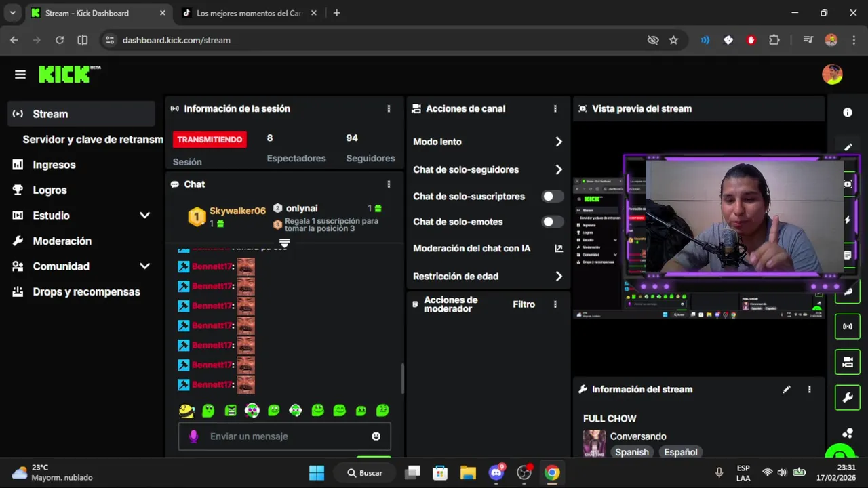Open the profile avatar in Kick header
The height and width of the screenshot is (488, 868).
click(x=832, y=75)
